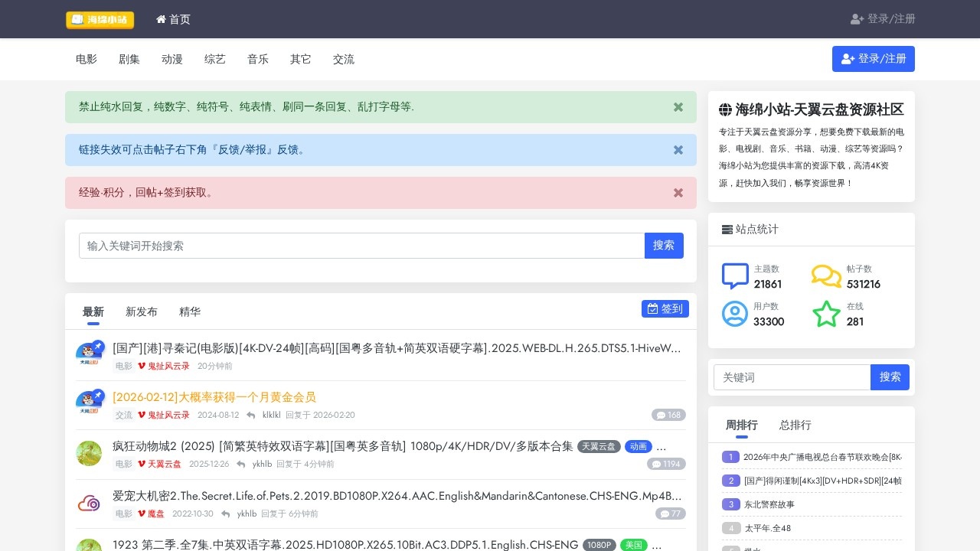This screenshot has width=980, height=551.
Task: Focus the sidebar 关键词 search field
Action: pos(792,377)
